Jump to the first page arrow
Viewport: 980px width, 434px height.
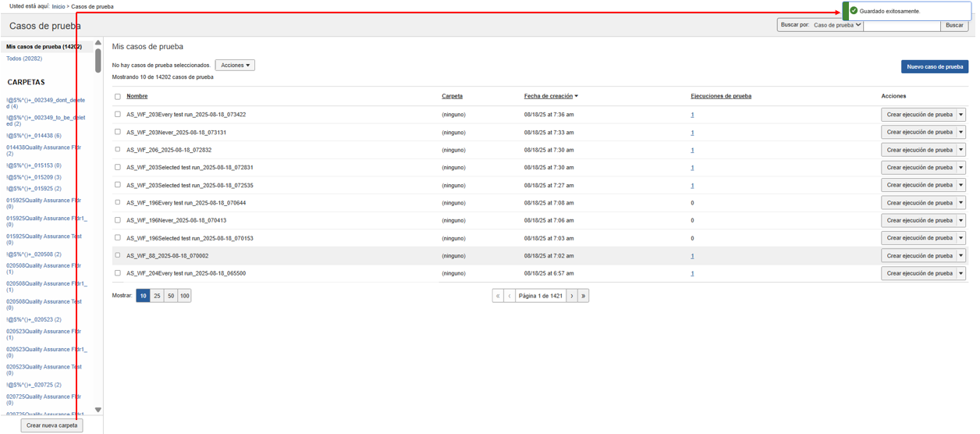coord(498,296)
